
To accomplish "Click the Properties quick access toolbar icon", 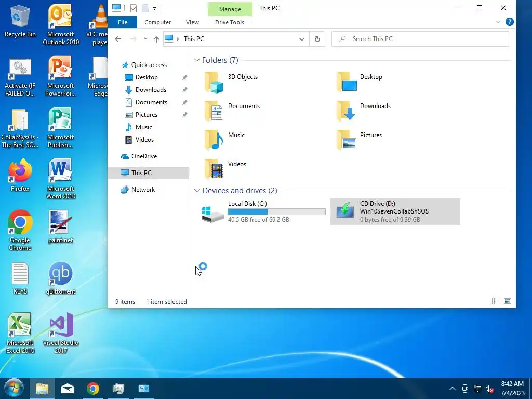I will pos(134,8).
